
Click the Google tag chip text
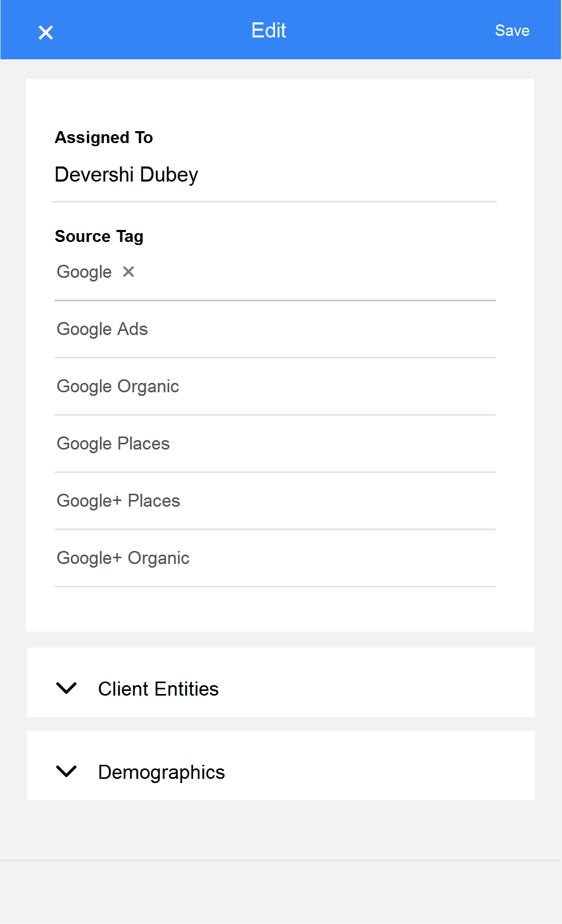pyautogui.click(x=84, y=272)
